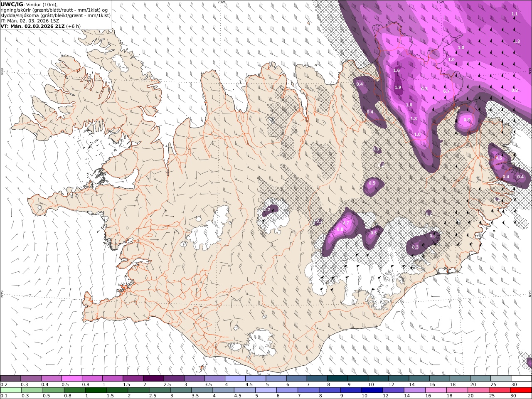This screenshot has height=399, width=532.
Task: Click the bright pink 0.5 swatch in top legend row
Action: (71, 378)
